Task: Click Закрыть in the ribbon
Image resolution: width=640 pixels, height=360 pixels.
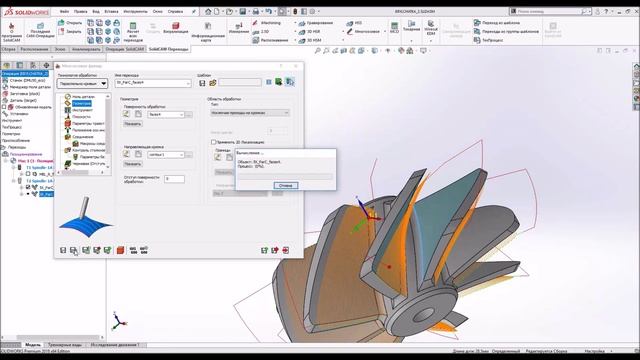Action: point(70,31)
